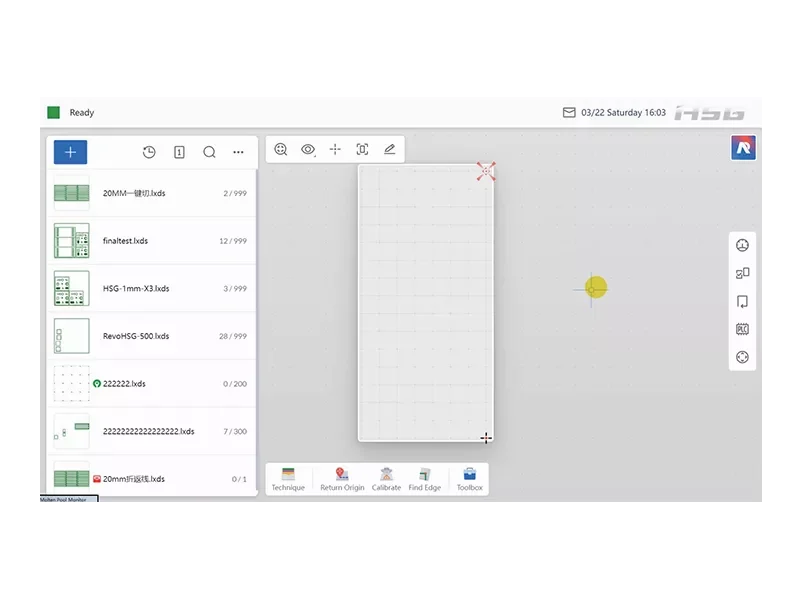Image resolution: width=801 pixels, height=598 pixels.
Task: Select the RevoHSG-500.lxds thumbnail
Action: tap(72, 336)
